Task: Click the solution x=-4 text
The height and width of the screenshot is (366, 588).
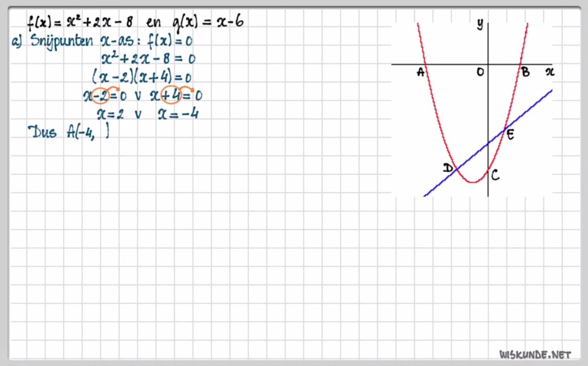Action: click(x=178, y=114)
